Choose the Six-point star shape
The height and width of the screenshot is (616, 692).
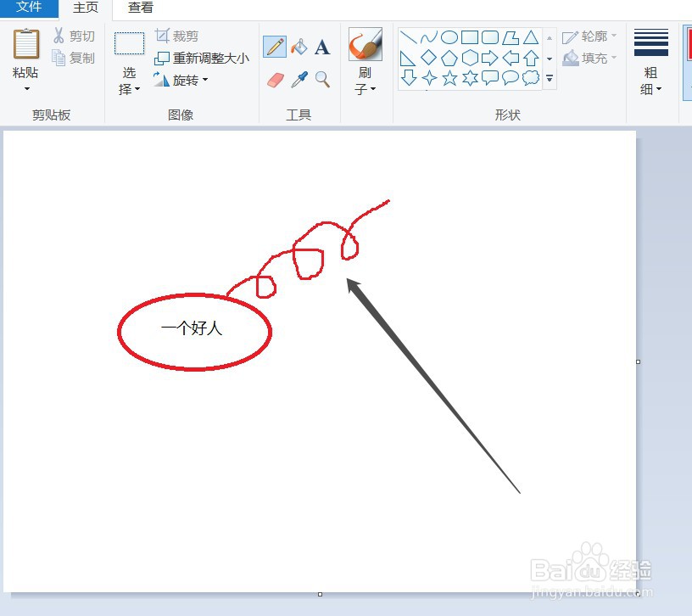(470, 78)
